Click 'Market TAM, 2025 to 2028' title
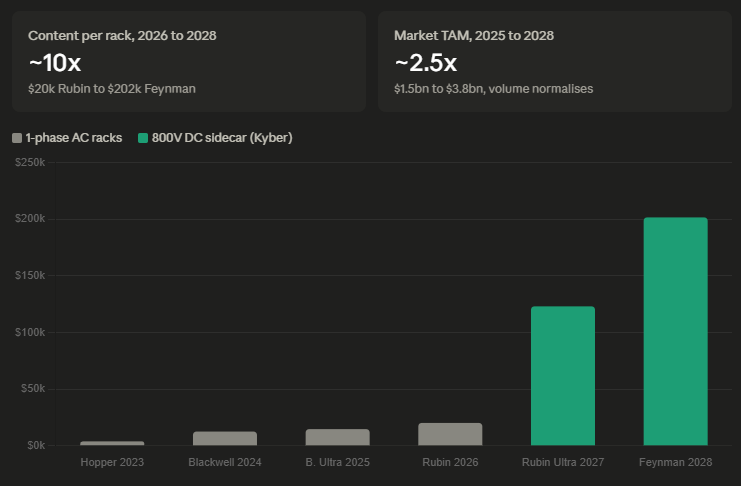The image size is (741, 486). (474, 36)
